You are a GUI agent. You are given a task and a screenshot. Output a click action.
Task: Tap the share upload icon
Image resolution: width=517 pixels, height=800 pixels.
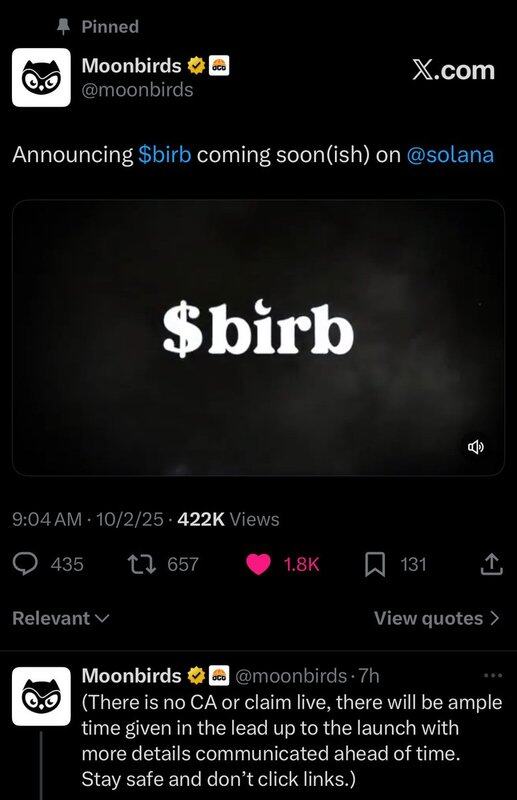coord(492,564)
